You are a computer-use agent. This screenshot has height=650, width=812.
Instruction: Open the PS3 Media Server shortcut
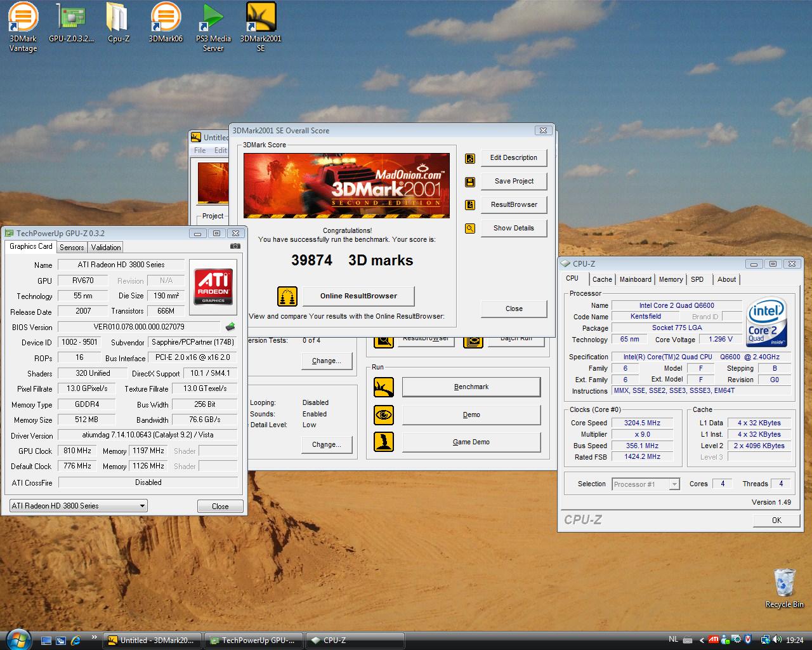click(213, 27)
